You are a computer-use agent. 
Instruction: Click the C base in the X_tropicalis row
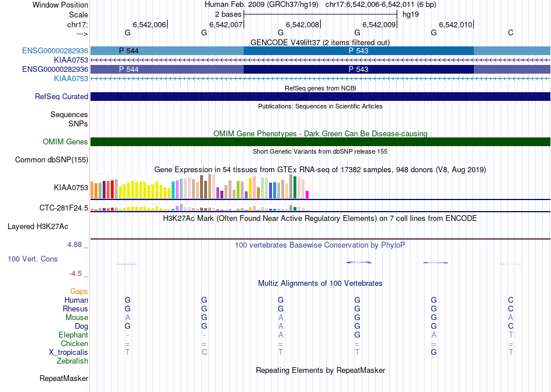pyautogui.click(x=204, y=353)
